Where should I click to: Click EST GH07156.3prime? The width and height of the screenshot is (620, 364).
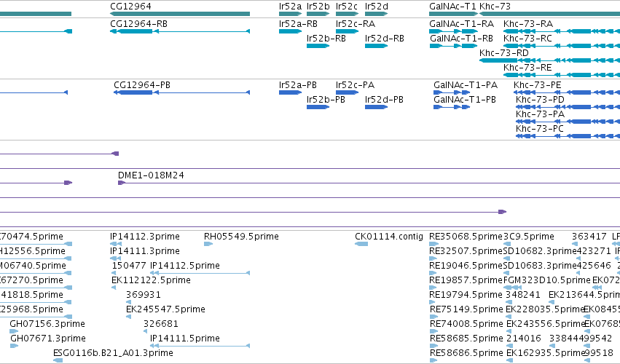point(47,324)
